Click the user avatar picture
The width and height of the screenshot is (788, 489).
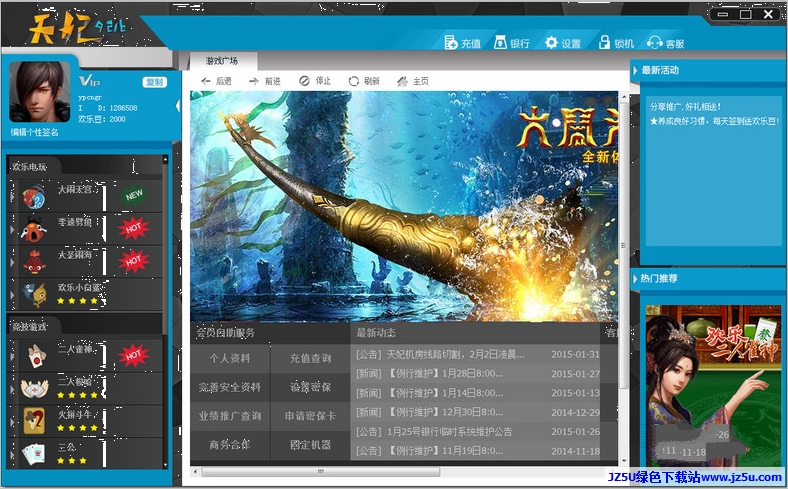[x=40, y=91]
